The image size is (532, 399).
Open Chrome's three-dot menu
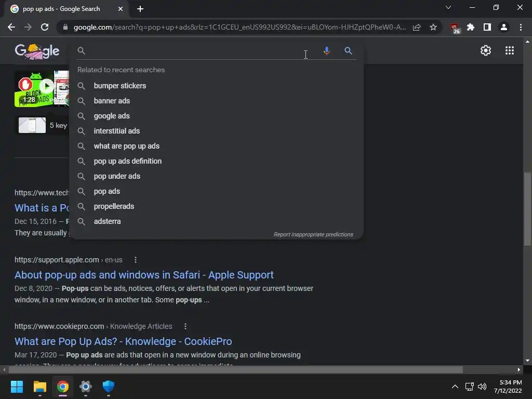pos(521,27)
